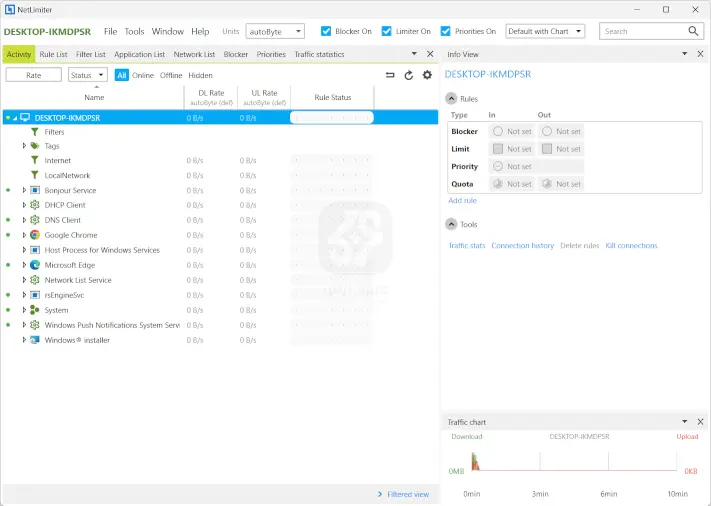Click the System process icon

[x=35, y=310]
